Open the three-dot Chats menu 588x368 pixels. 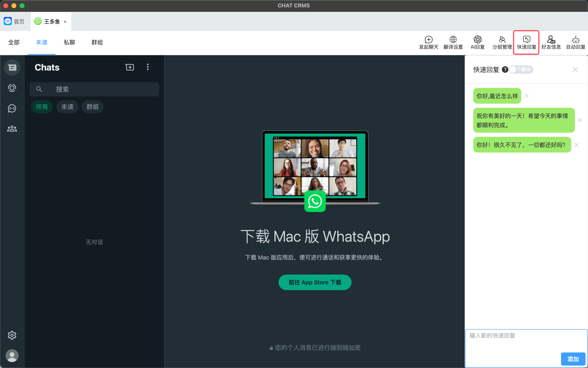[x=148, y=67]
